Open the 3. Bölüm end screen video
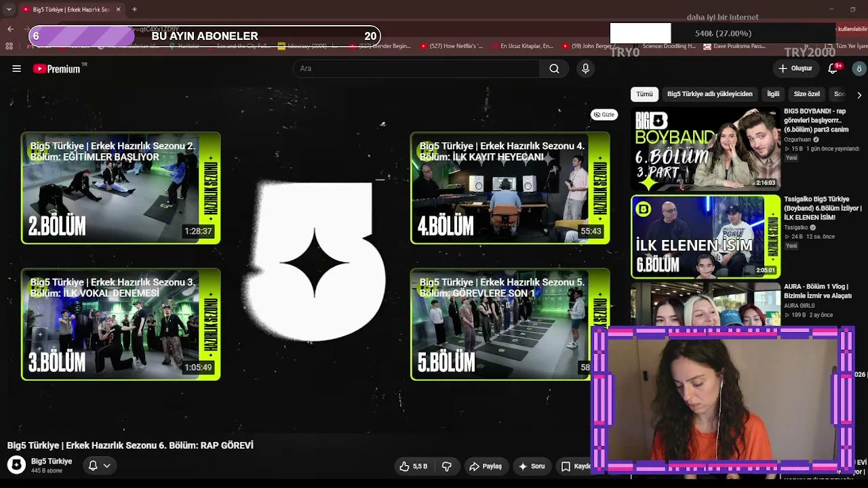Image resolution: width=868 pixels, height=488 pixels. tap(121, 324)
